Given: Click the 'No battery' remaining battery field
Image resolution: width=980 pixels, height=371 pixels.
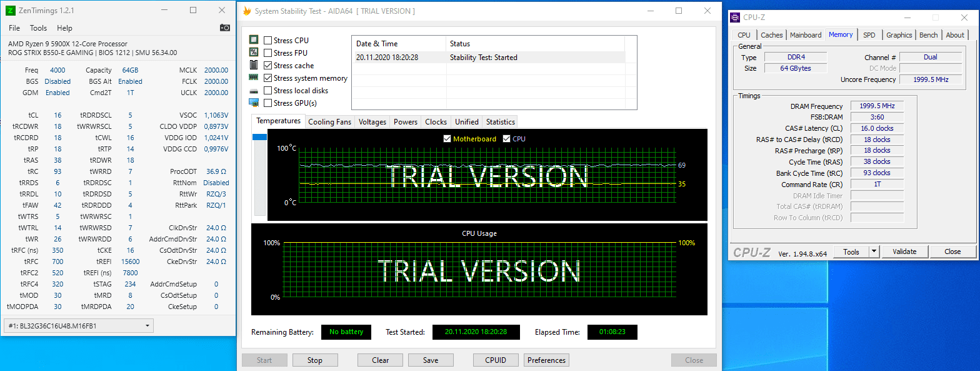Looking at the screenshot, I should pyautogui.click(x=346, y=332).
